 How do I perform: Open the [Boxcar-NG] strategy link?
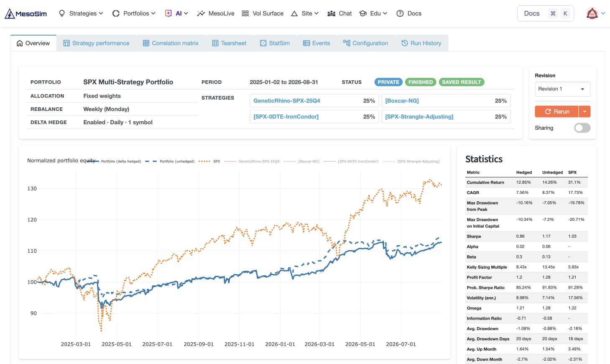pyautogui.click(x=402, y=101)
